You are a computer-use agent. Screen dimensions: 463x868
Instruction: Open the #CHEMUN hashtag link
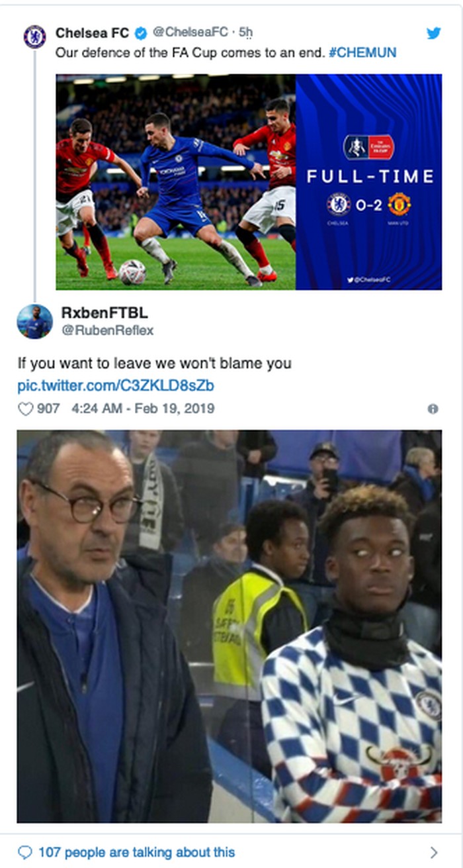pos(362,52)
